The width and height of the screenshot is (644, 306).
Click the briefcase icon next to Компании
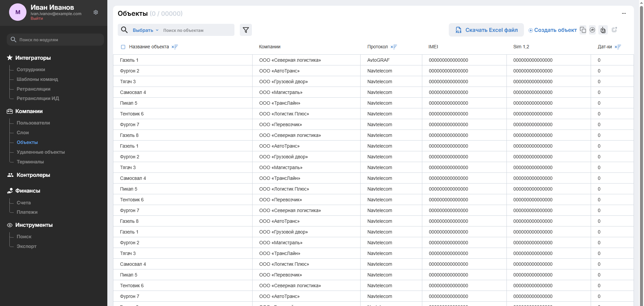[10, 111]
